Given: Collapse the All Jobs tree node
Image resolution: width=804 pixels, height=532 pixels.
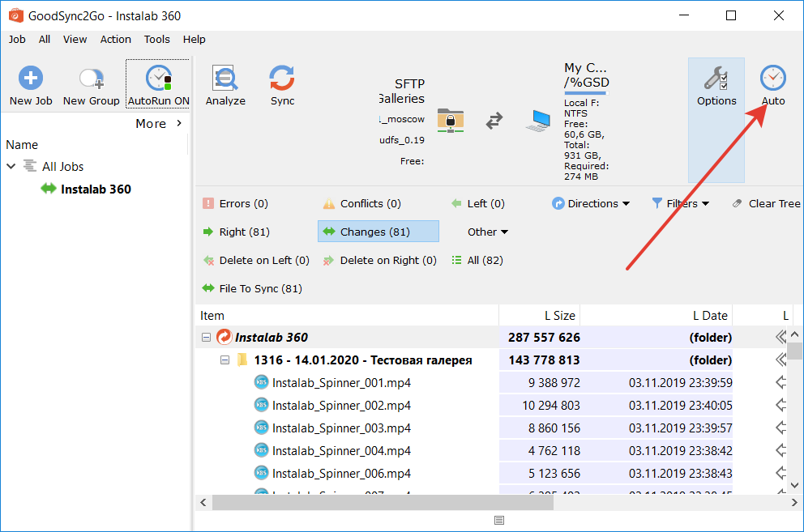Looking at the screenshot, I should pos(11,166).
